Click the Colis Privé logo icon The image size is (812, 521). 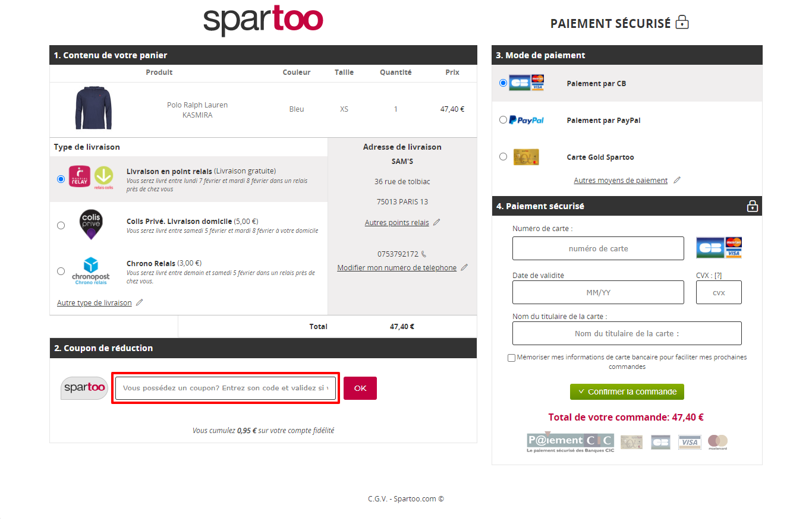91,225
